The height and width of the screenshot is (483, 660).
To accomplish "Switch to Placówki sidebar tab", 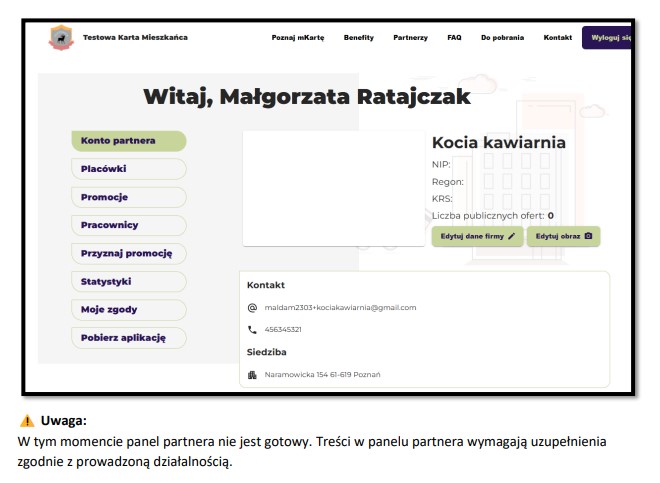I will [x=128, y=169].
